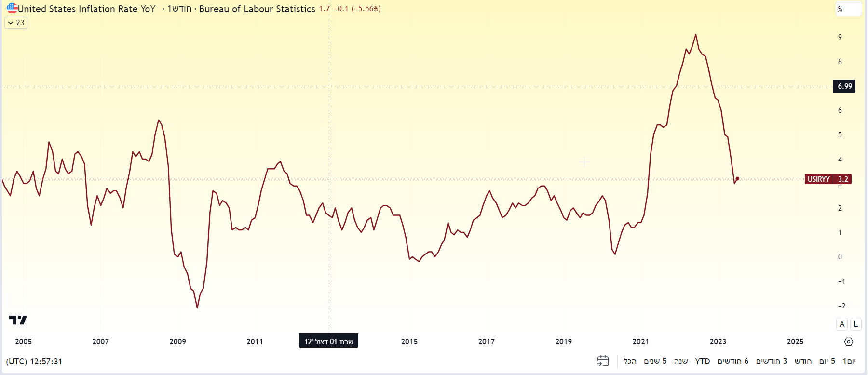Open the go-to-date calendar icon
The width and height of the screenshot is (868, 375).
pyautogui.click(x=603, y=361)
